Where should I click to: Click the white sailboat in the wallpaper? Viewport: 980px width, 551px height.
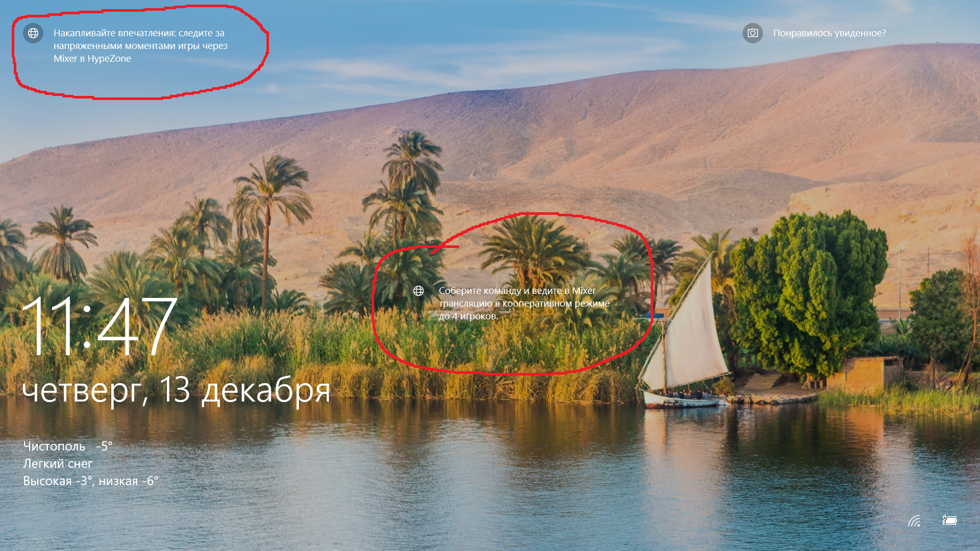pos(685,332)
